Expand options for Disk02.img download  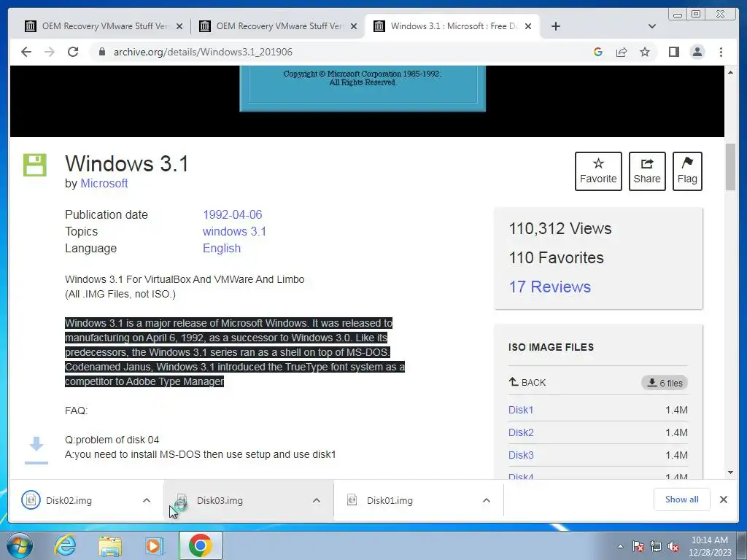click(x=146, y=500)
